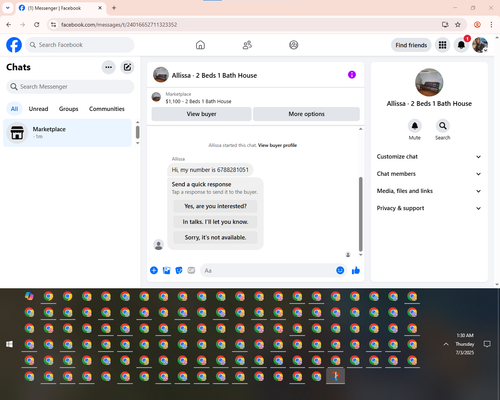The image size is (500, 400).
Task: Open Chats options three-dot menu
Action: pyautogui.click(x=109, y=67)
